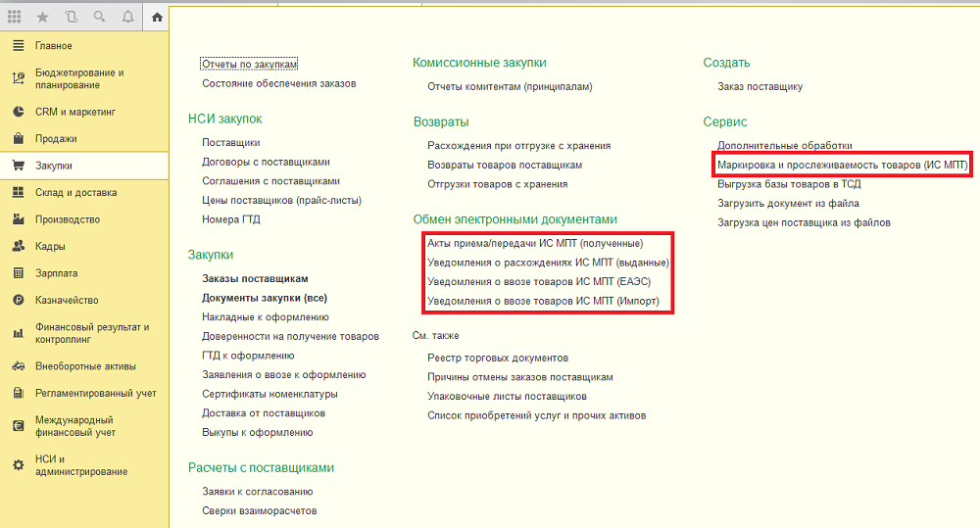
Task: Open Сертификаты номенклатуры
Action: tap(270, 394)
